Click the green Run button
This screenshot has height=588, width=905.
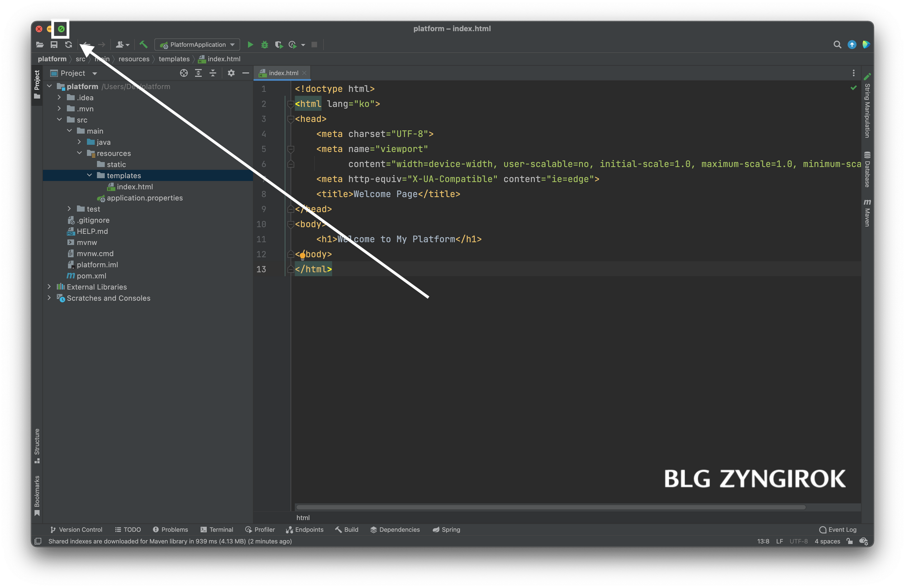[x=250, y=44]
